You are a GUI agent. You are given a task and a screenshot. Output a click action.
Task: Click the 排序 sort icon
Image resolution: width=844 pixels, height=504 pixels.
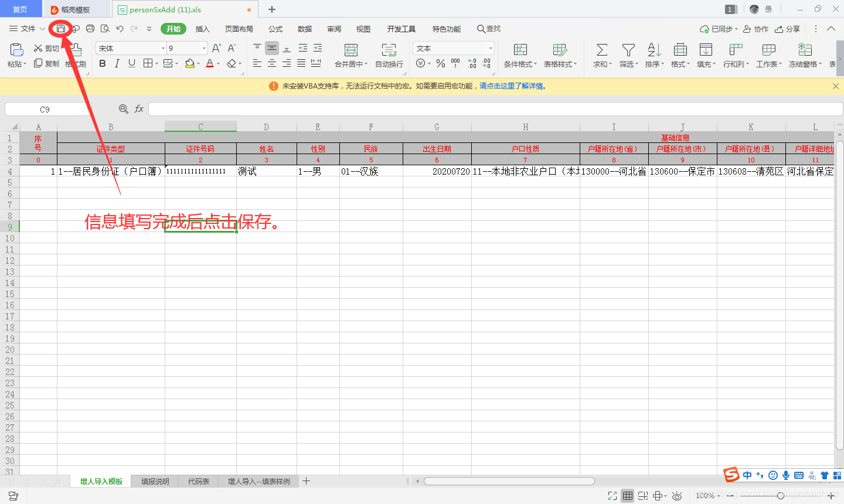pos(654,50)
